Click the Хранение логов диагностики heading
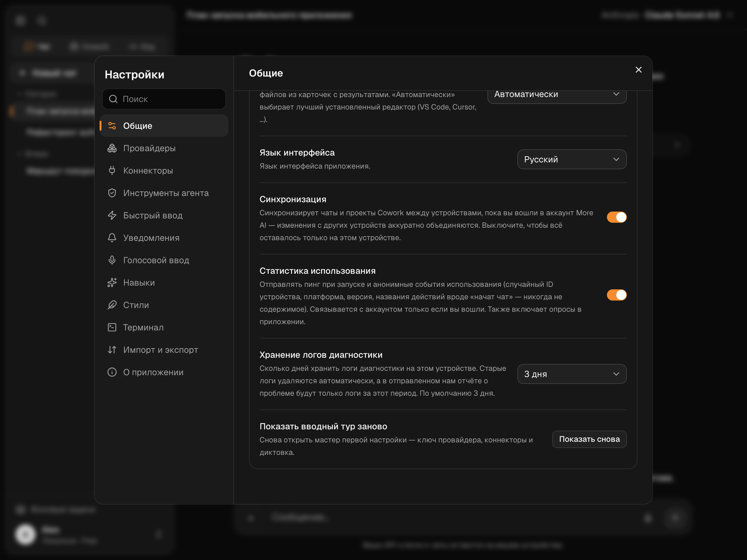The height and width of the screenshot is (560, 747). pos(321,355)
